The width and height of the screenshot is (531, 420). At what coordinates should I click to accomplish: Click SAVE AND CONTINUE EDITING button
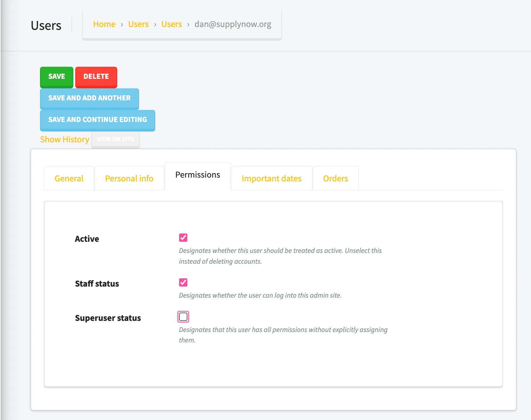pos(97,120)
